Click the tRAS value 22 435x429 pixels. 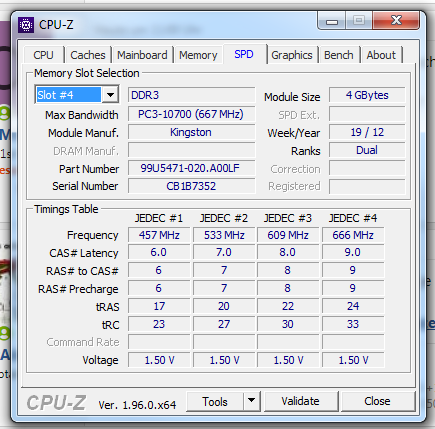tap(288, 306)
